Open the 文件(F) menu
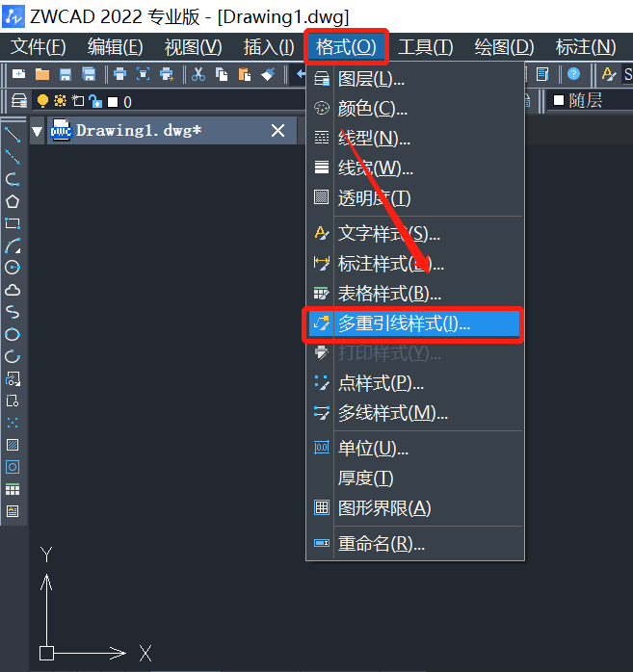 (39, 47)
